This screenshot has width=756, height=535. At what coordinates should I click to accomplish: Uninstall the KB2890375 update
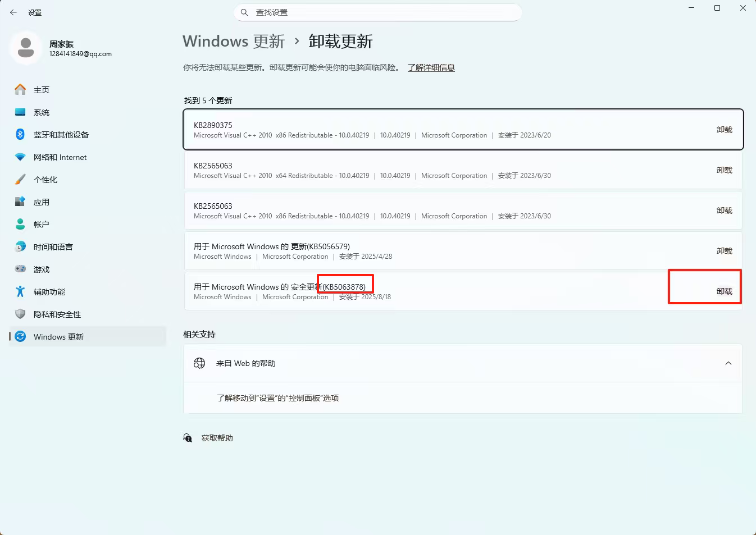point(724,130)
